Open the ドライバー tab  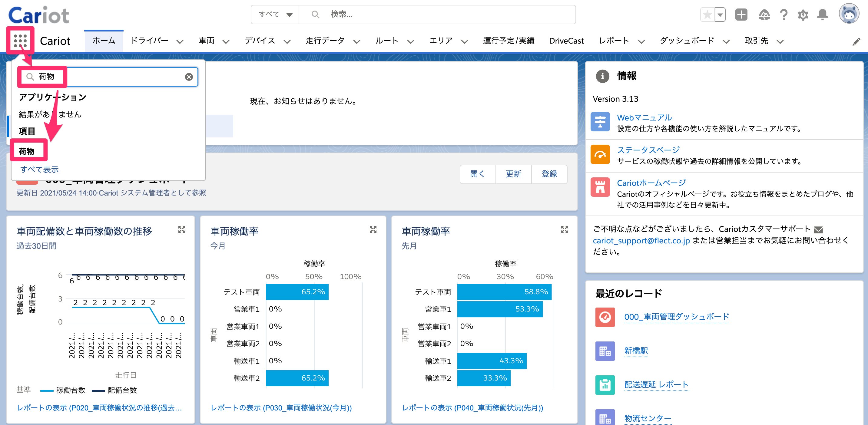point(149,41)
